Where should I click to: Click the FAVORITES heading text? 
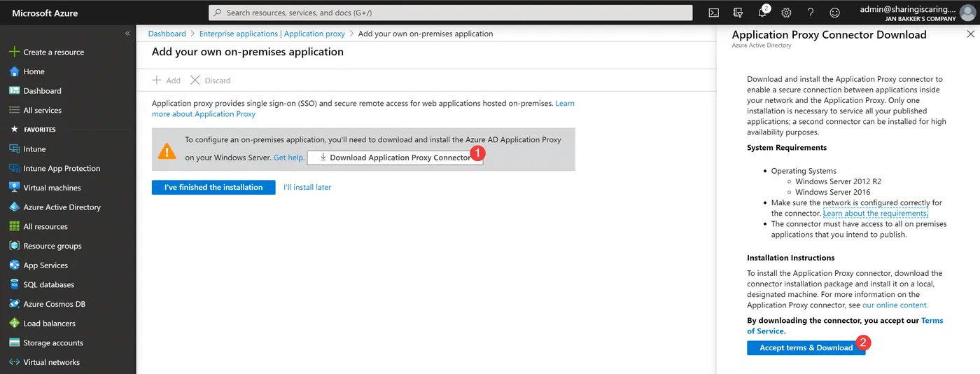tap(40, 130)
